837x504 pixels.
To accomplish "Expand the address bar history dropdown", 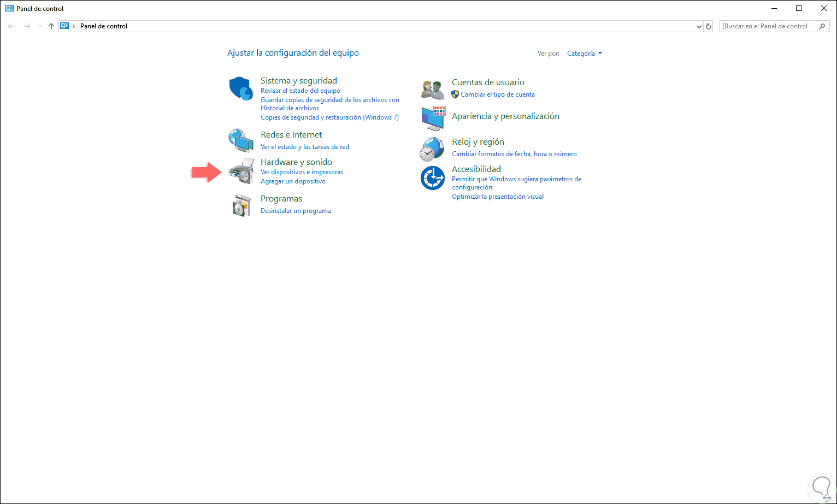I will 699,26.
